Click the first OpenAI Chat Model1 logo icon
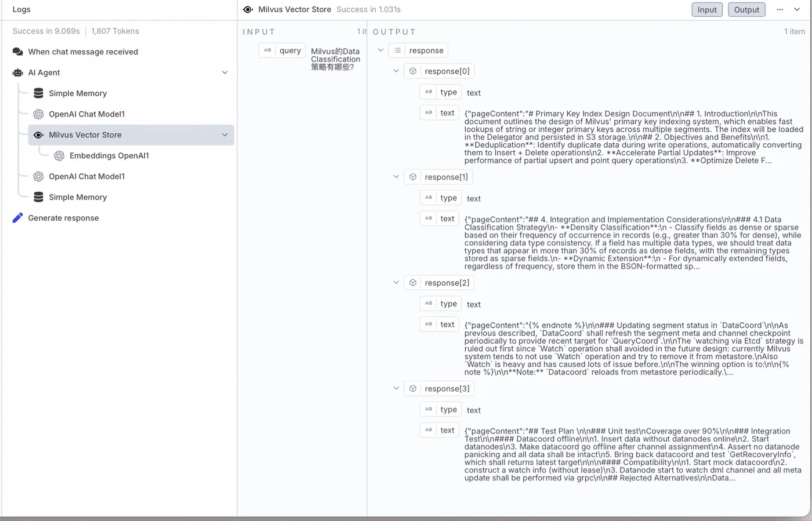812x521 pixels. point(38,114)
